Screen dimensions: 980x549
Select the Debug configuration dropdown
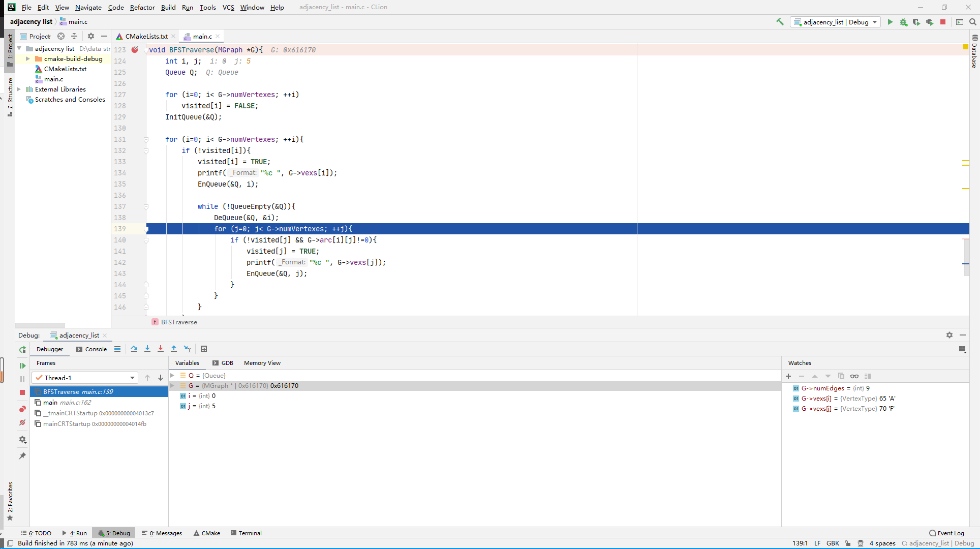[835, 21]
